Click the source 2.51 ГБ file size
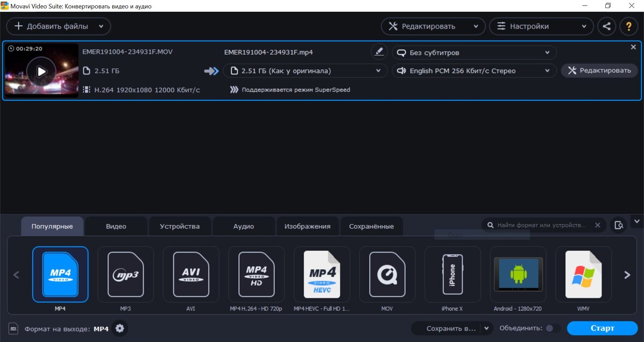The width and height of the screenshot is (644, 342). 107,71
